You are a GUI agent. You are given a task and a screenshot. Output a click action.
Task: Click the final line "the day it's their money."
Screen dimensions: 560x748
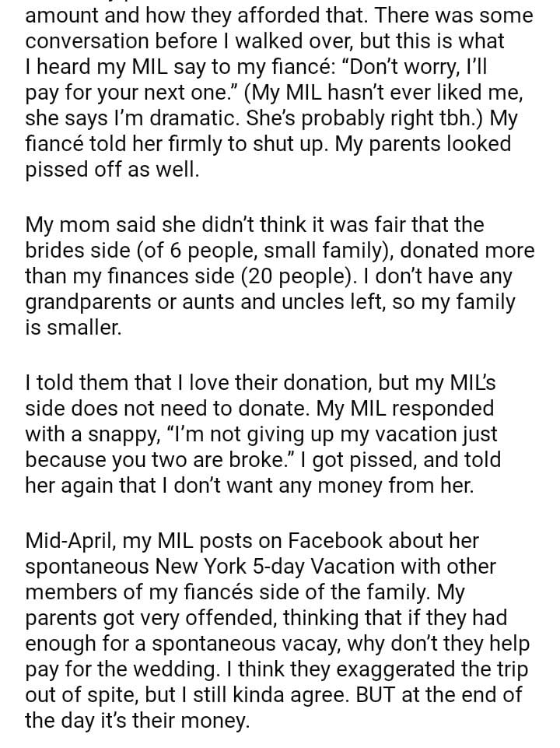coord(138,721)
